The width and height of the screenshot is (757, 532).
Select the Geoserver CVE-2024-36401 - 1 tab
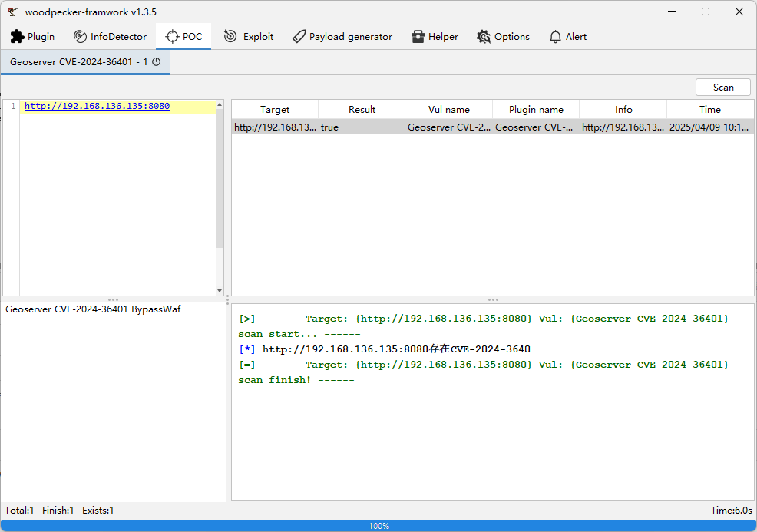[x=77, y=62]
